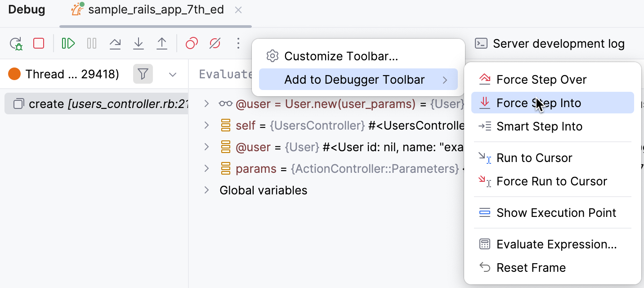Select the Step Into arrow icon
This screenshot has width=644, height=288.
[139, 43]
